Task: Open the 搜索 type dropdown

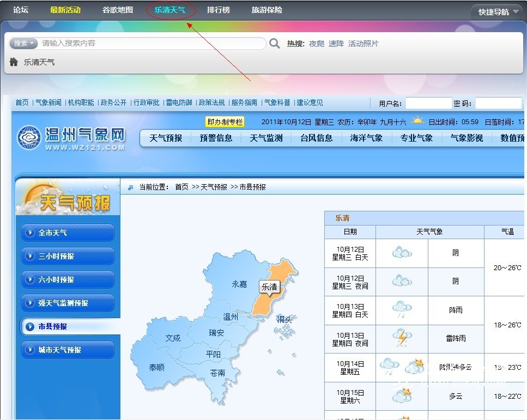Action: (23, 44)
